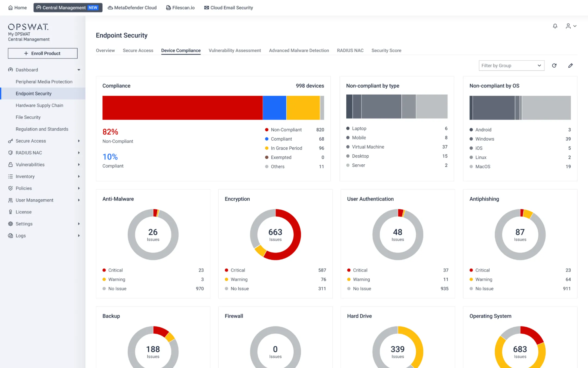The width and height of the screenshot is (588, 368).
Task: Click the notification bell icon
Action: pos(555,26)
